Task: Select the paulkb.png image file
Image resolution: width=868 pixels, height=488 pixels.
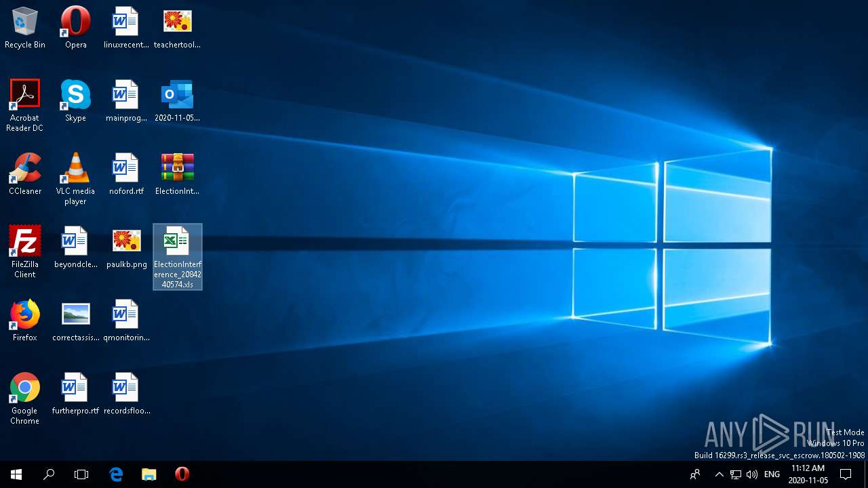Action: tap(126, 247)
